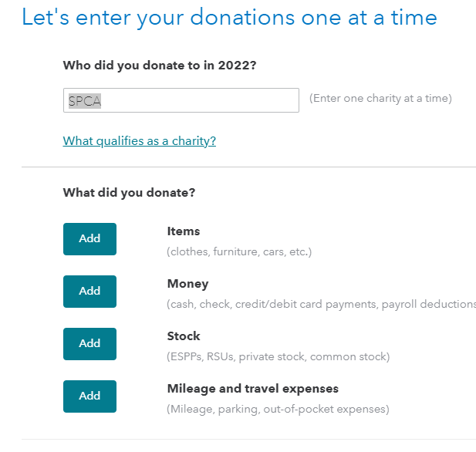Image resolution: width=476 pixels, height=452 pixels.
Task: Select the bold Money label
Action: point(188,284)
